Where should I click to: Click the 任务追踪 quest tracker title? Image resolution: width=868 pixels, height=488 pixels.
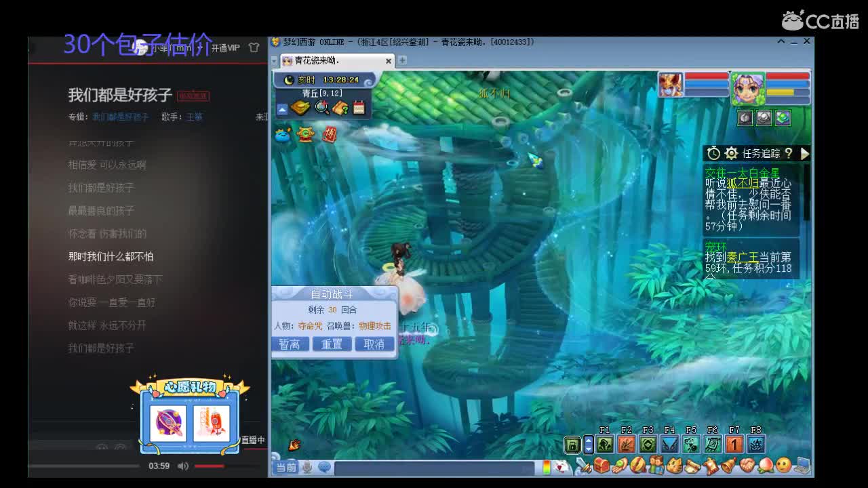coord(761,154)
